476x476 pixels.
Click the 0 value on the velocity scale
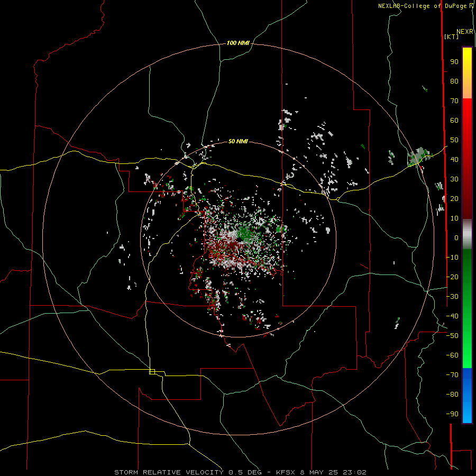coord(456,237)
